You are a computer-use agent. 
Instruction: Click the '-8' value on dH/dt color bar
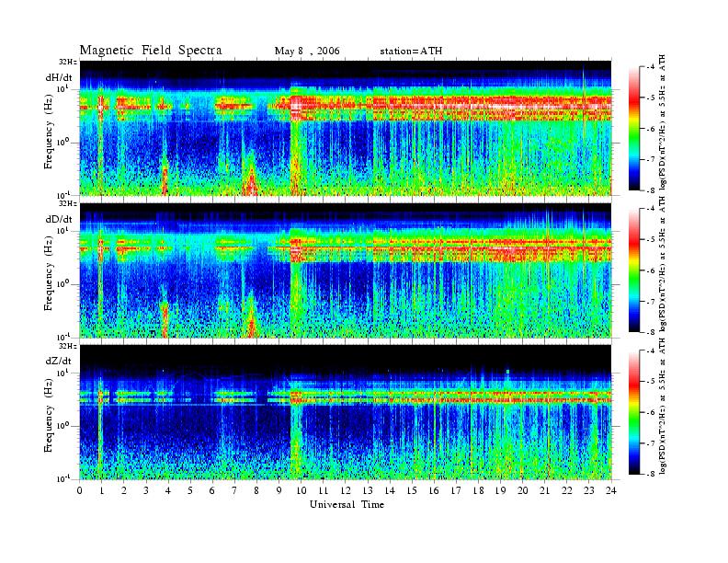tap(651, 190)
